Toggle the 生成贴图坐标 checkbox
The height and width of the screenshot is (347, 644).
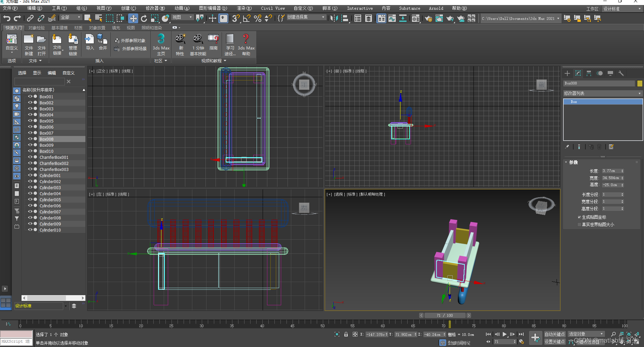coord(579,217)
